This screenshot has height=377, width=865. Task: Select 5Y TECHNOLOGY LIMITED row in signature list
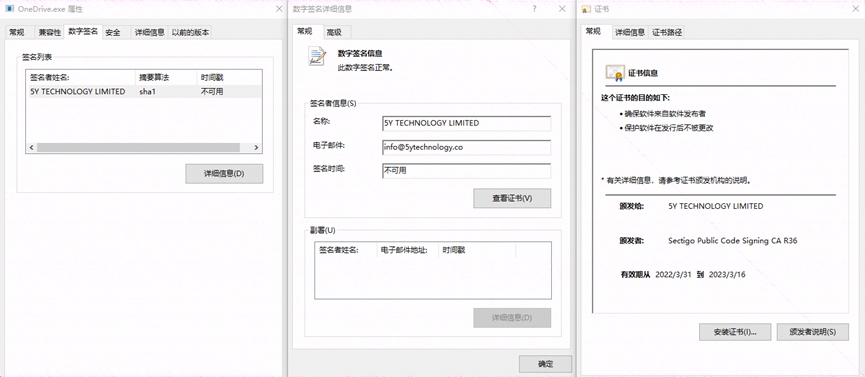pos(143,92)
